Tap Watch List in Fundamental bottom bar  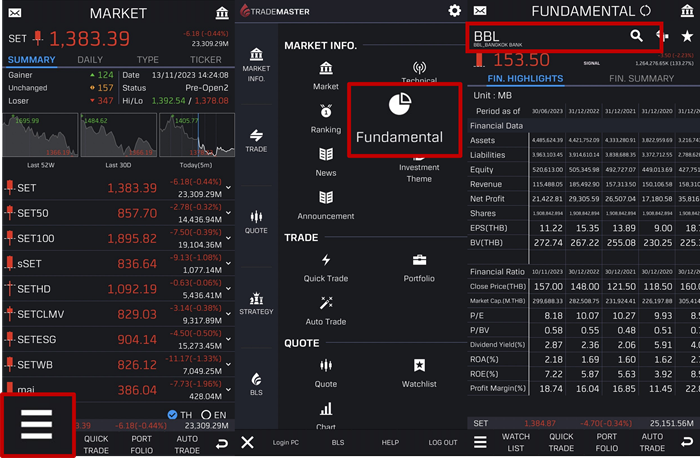coord(516,442)
